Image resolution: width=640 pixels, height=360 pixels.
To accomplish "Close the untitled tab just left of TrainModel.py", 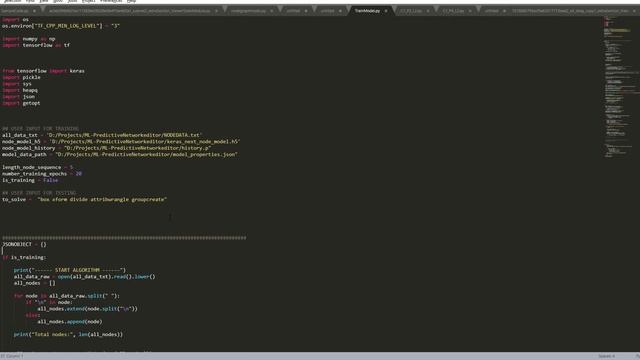I will 340,11.
